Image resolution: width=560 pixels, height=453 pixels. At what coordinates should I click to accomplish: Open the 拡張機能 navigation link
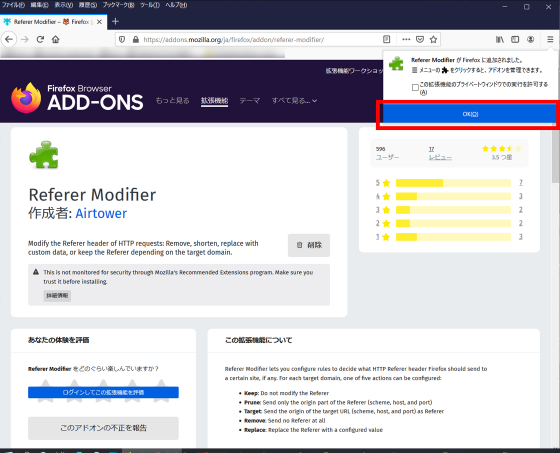pyautogui.click(x=214, y=101)
